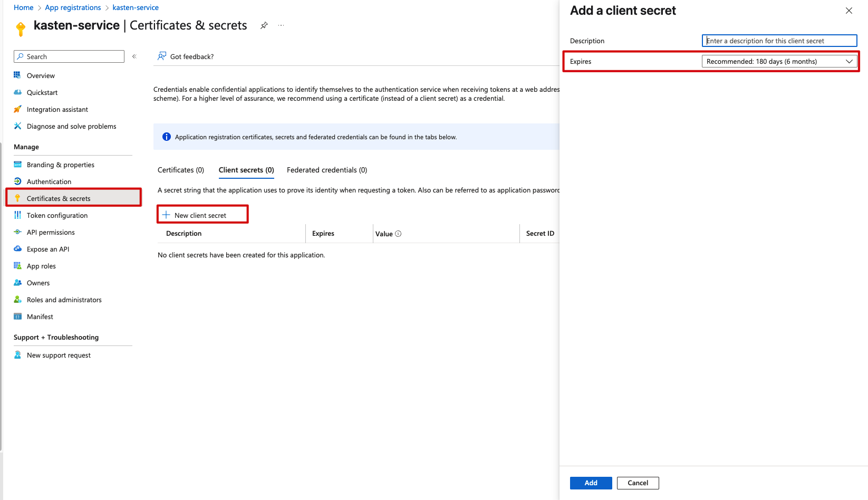Click the Expires column header in the table
This screenshot has width=868, height=500.
pos(323,233)
